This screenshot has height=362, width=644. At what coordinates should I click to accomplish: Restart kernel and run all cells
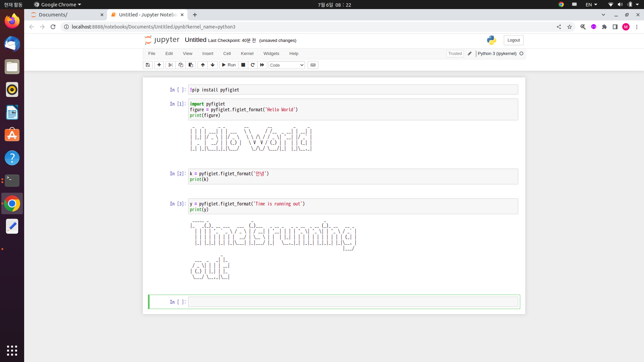point(262,65)
